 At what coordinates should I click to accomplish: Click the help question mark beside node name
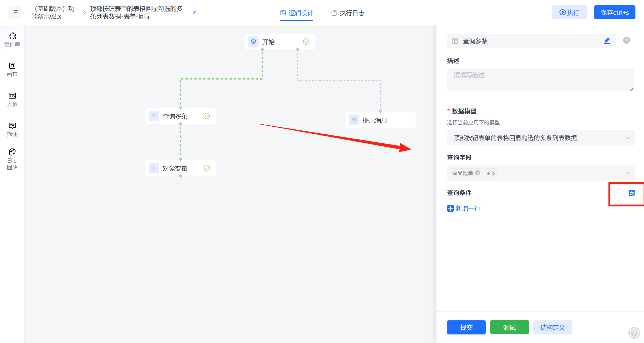click(626, 40)
